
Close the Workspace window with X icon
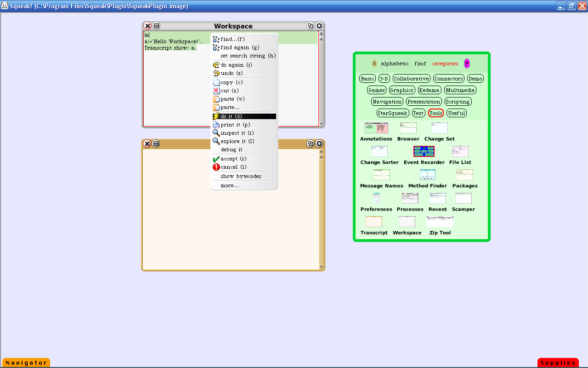(x=147, y=26)
